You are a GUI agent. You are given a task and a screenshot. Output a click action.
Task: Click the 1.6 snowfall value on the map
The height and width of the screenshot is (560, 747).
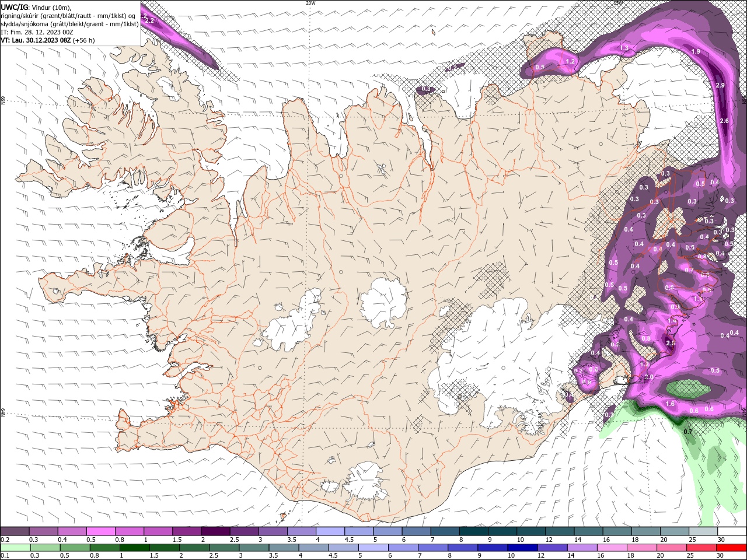(671, 404)
